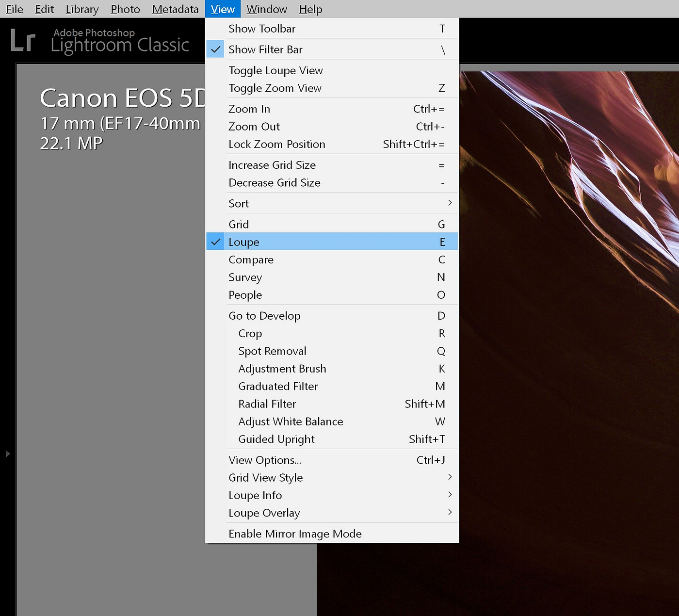The width and height of the screenshot is (679, 616).
Task: Select Adjust White Balance
Action: tap(332, 421)
